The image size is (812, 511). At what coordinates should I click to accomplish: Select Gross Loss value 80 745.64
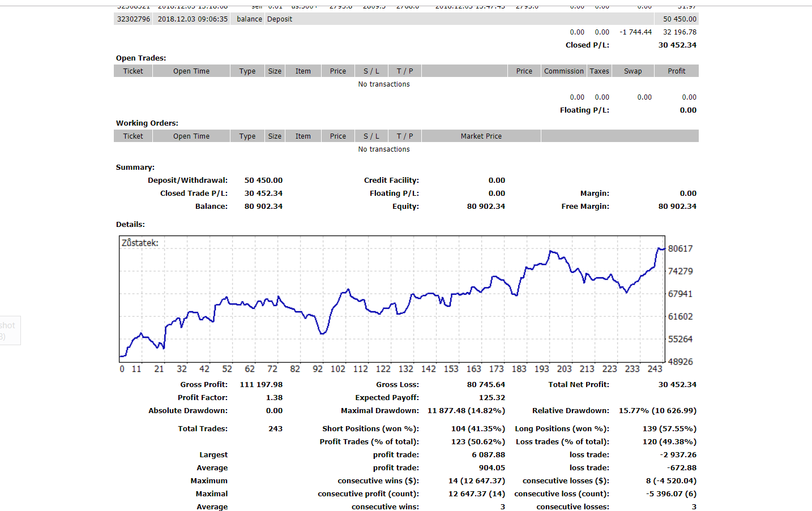coord(486,385)
